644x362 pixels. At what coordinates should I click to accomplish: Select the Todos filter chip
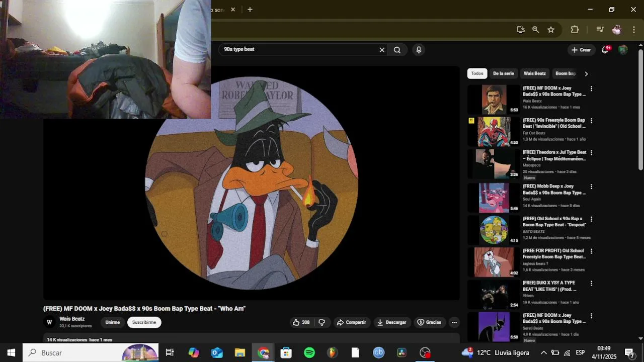(477, 73)
